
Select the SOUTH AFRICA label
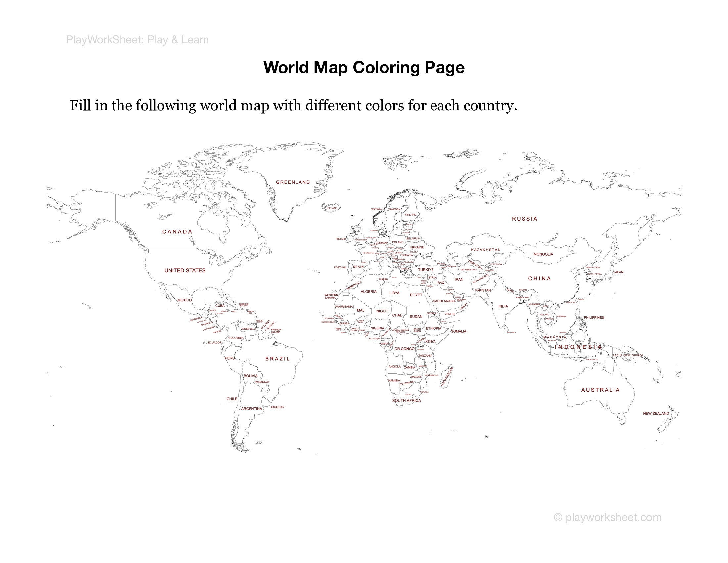[406, 401]
